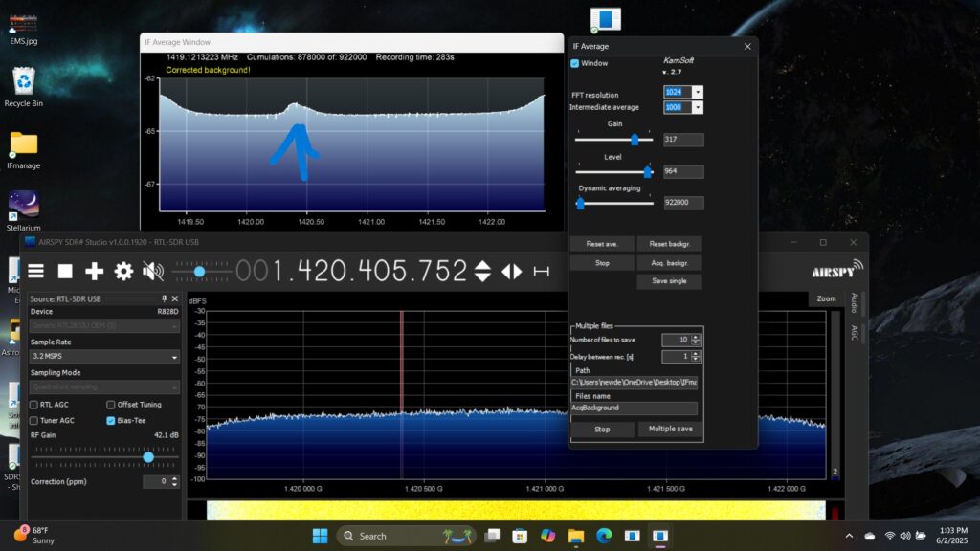Click the RF Gain slider handle
Viewport: 980px width, 551px height.
[148, 457]
